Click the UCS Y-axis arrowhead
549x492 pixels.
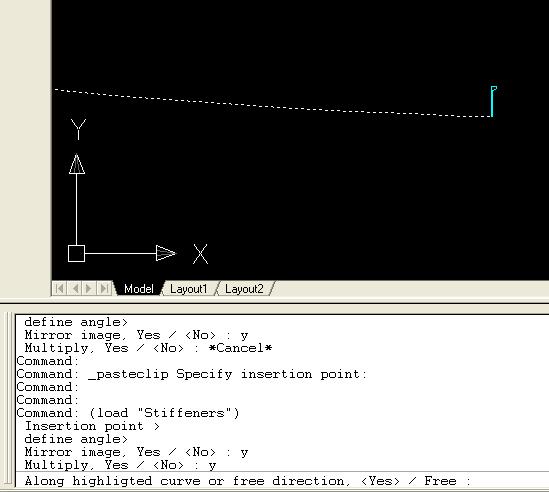[77, 164]
